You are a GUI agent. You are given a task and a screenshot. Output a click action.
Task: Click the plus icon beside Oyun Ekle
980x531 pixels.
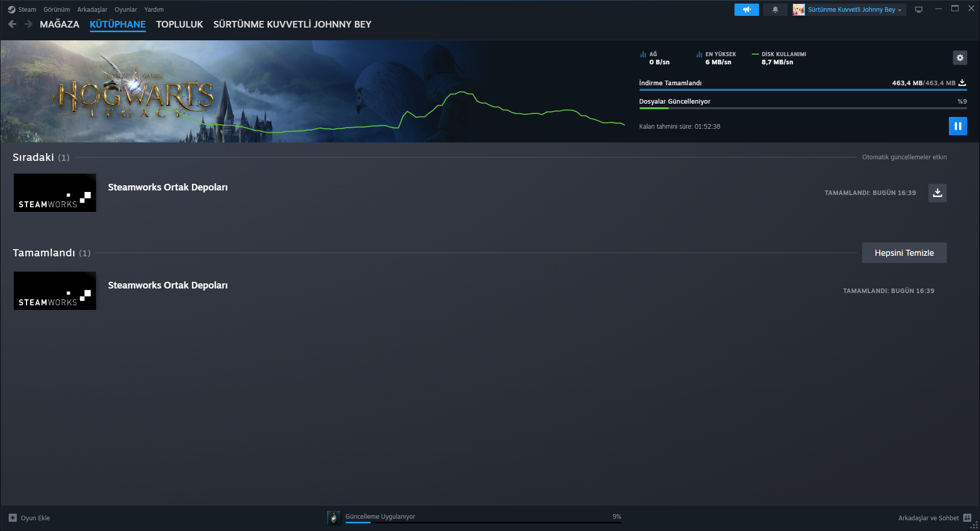pyautogui.click(x=13, y=518)
